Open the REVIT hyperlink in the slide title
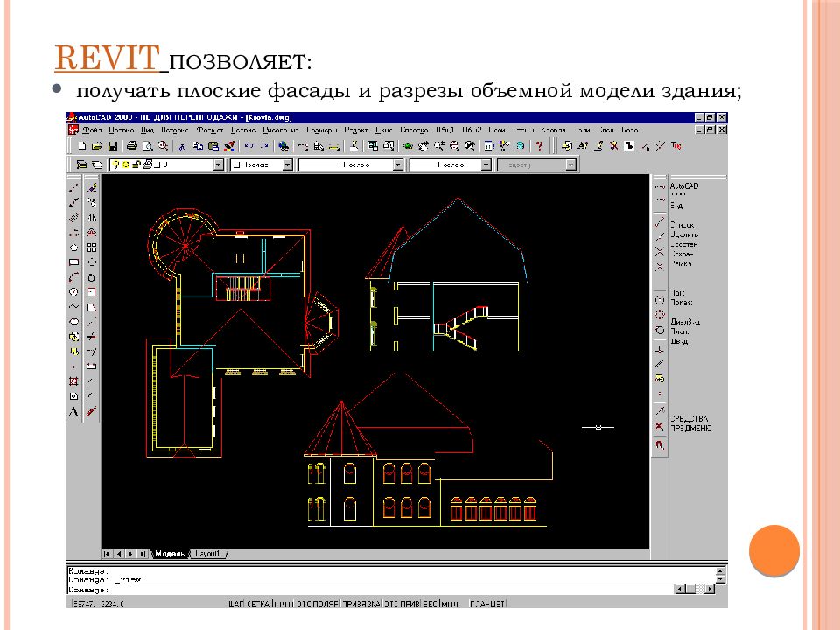 pos(107,58)
